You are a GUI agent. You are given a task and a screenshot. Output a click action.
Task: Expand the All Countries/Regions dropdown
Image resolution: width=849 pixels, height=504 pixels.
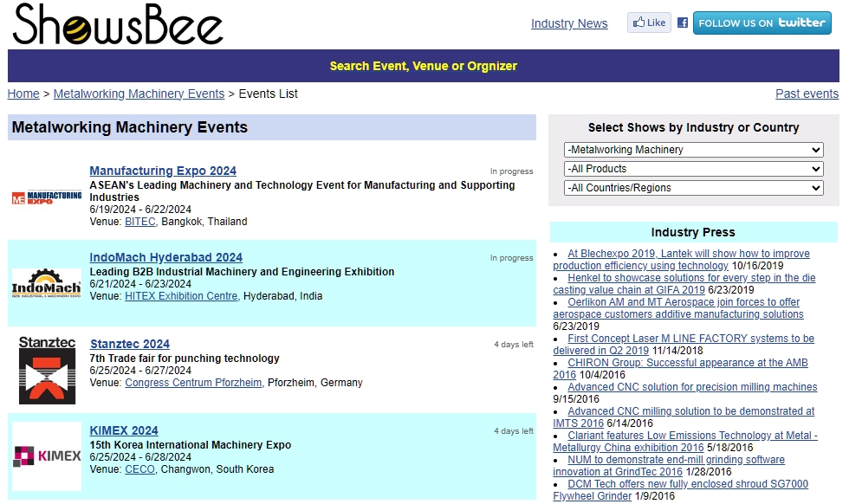694,188
